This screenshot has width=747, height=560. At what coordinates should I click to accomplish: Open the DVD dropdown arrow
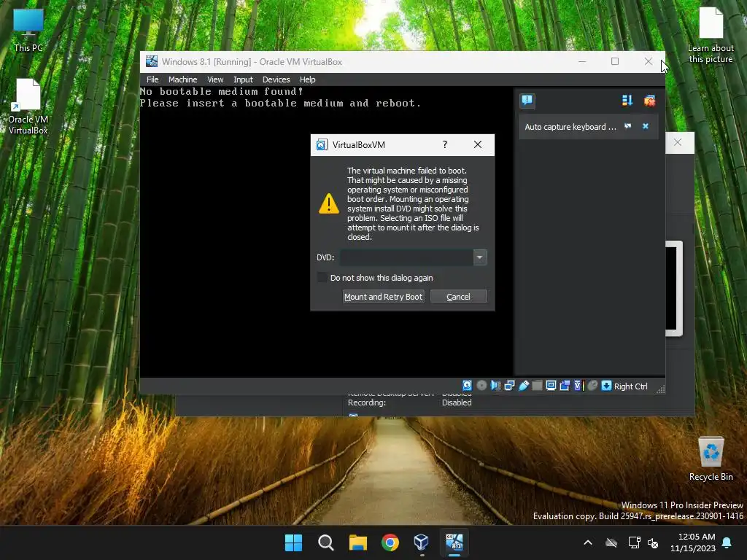480,257
